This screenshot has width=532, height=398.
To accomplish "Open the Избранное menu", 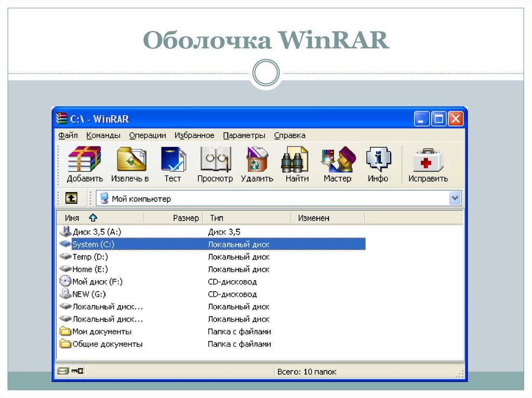I will [x=194, y=135].
